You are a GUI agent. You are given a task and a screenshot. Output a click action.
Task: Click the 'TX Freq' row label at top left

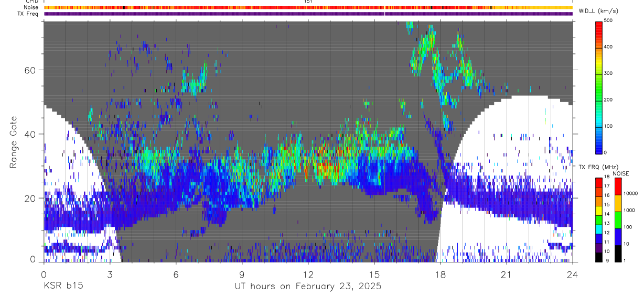(x=28, y=14)
